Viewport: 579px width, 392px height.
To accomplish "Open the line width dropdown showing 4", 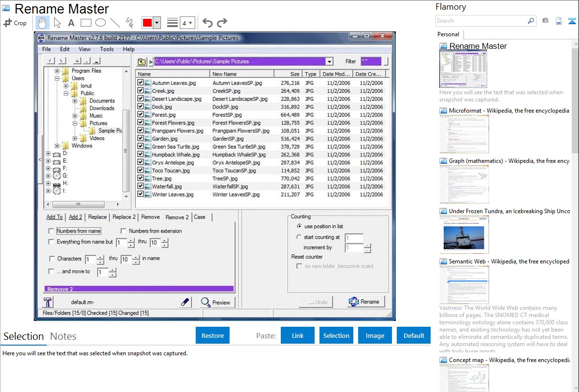I will (188, 23).
